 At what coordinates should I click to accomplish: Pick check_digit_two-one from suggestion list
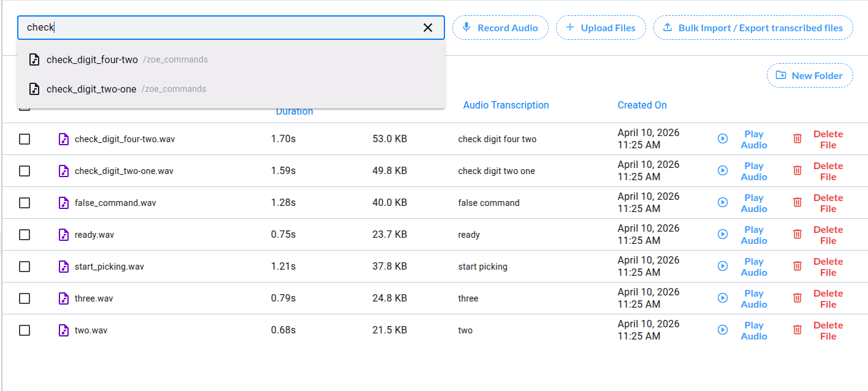[91, 89]
